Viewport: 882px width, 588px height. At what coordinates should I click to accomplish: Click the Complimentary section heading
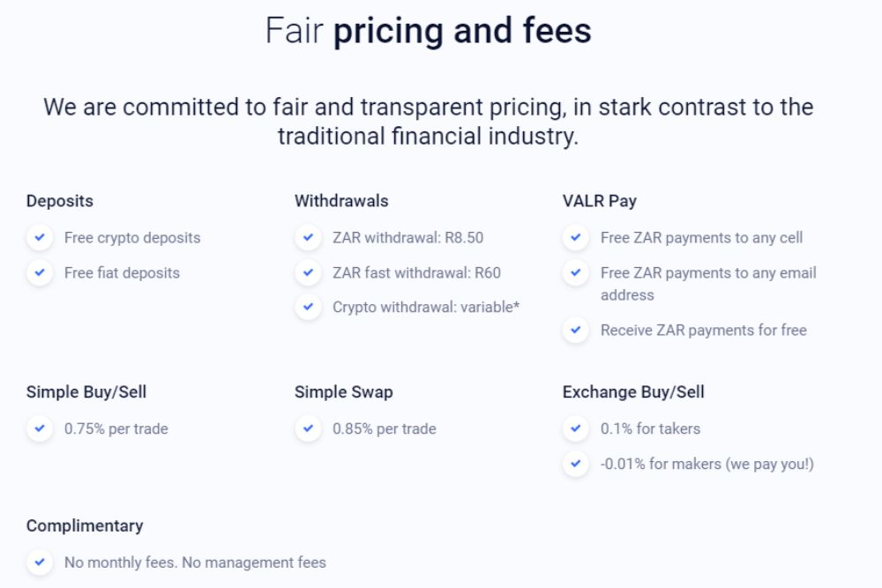click(85, 526)
